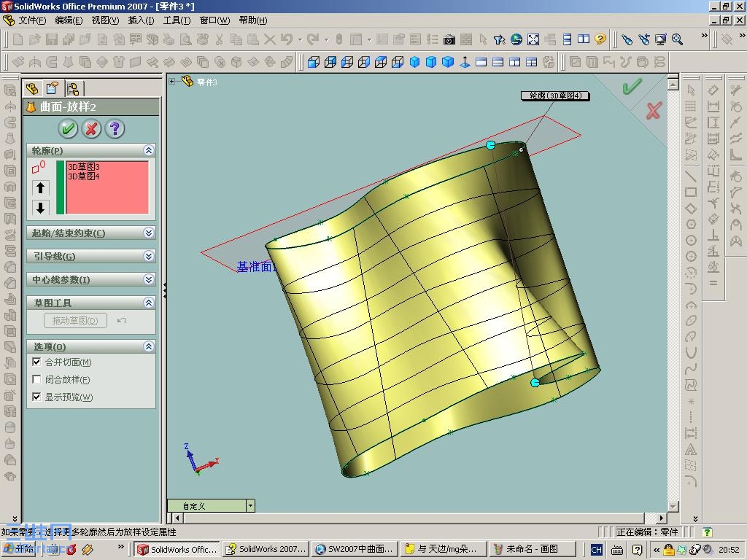
Task: Collapse the 草图工具 sketch tools section
Action: [149, 303]
